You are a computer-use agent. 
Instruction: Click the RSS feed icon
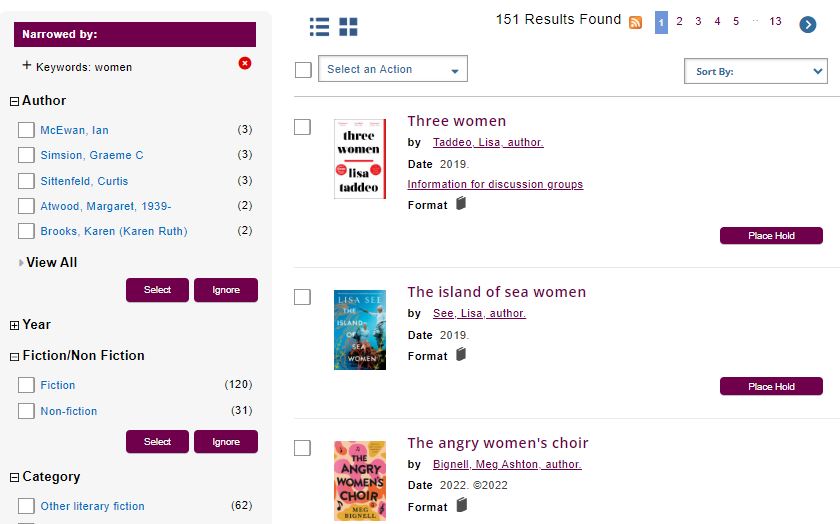pyautogui.click(x=635, y=23)
